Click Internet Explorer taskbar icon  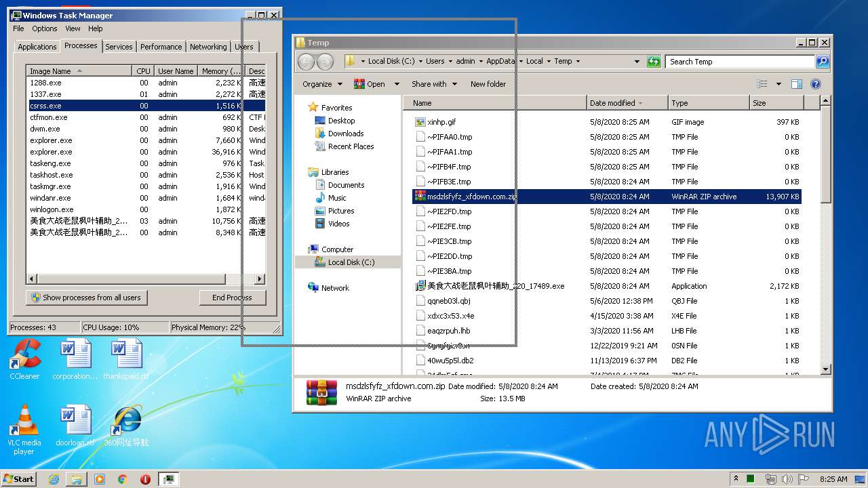click(x=54, y=479)
